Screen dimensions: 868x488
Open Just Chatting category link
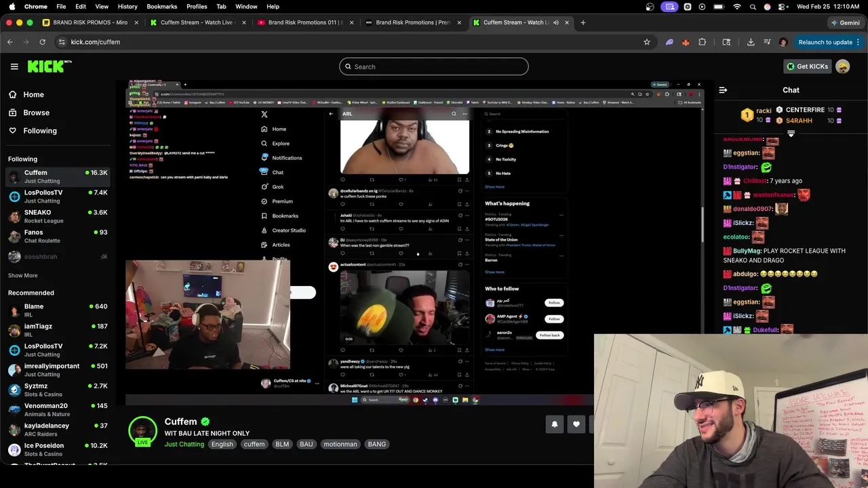tap(184, 445)
